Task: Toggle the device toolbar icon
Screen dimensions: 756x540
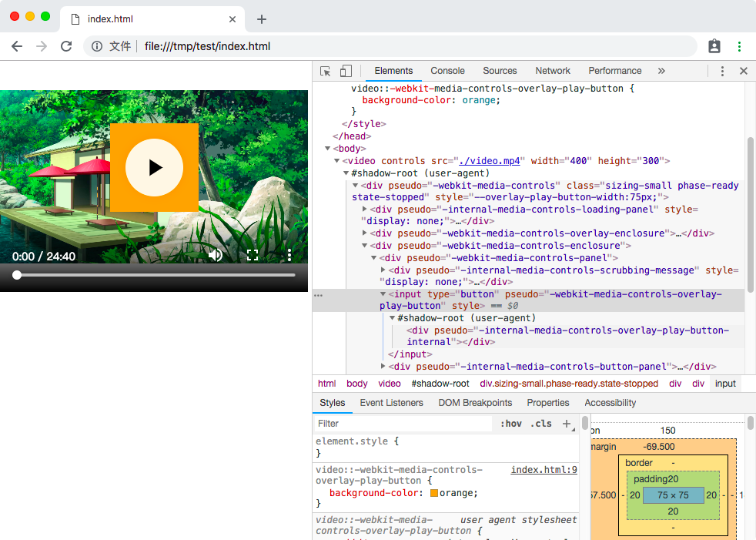Action: pyautogui.click(x=346, y=71)
